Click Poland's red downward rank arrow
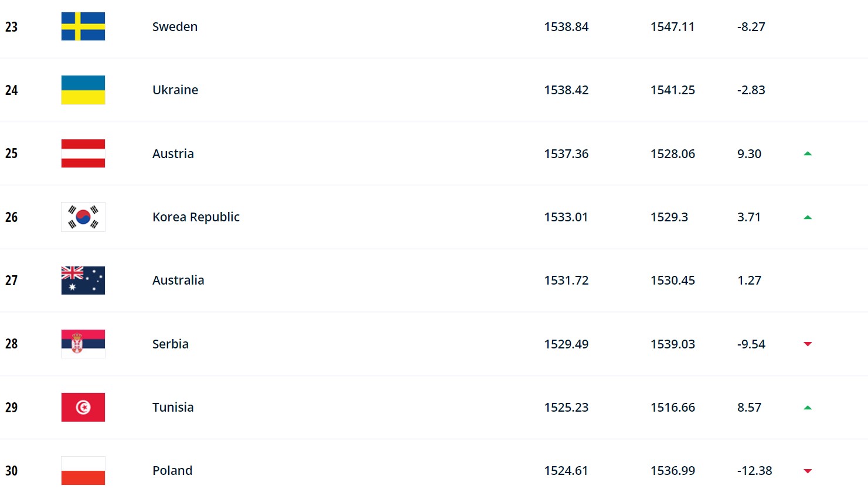Image resolution: width=868 pixels, height=496 pixels. point(808,471)
